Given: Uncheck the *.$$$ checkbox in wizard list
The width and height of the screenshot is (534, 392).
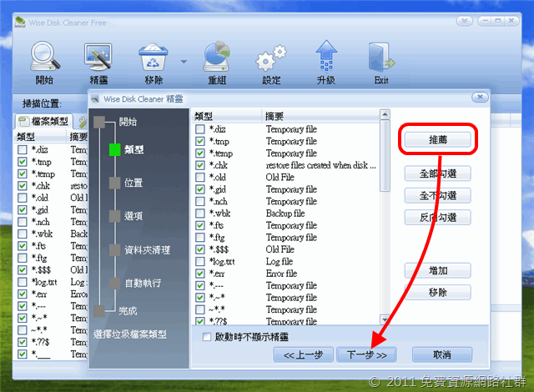Looking at the screenshot, I should (x=200, y=249).
